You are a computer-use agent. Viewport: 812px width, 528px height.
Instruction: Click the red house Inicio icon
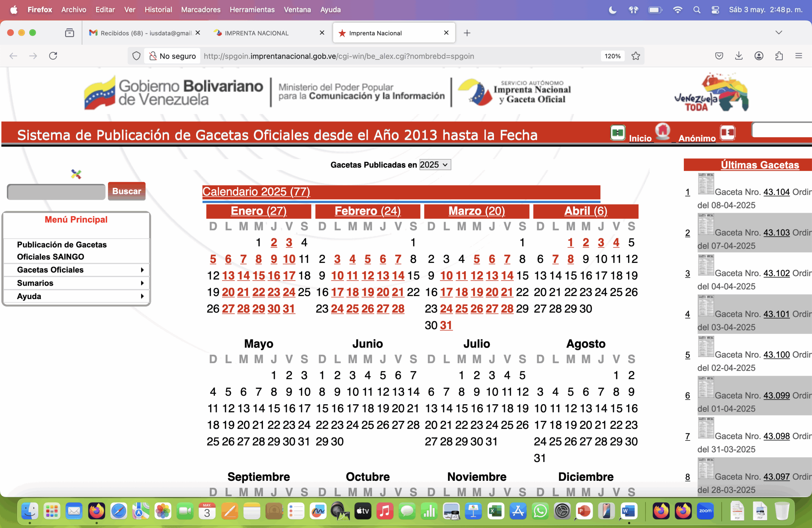tap(663, 131)
